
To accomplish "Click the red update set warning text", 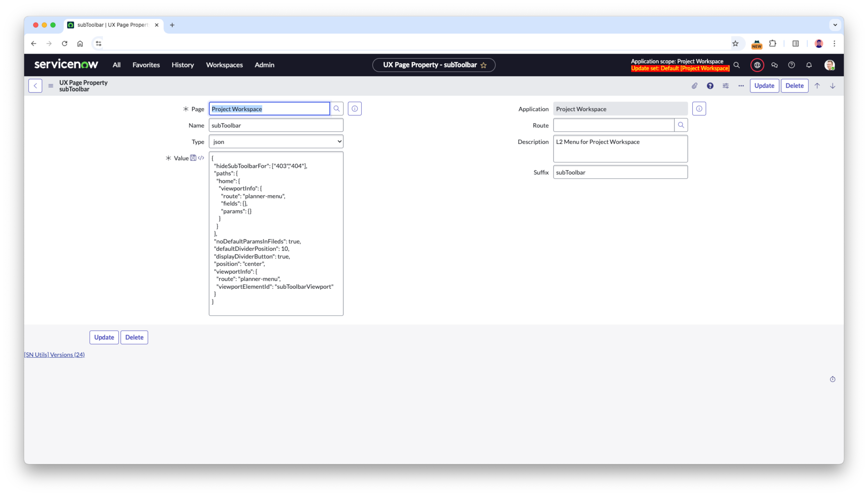I will click(680, 69).
